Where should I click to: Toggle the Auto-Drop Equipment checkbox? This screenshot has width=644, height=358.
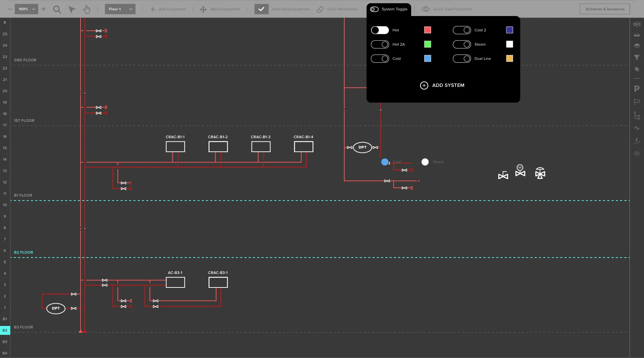[x=262, y=9]
